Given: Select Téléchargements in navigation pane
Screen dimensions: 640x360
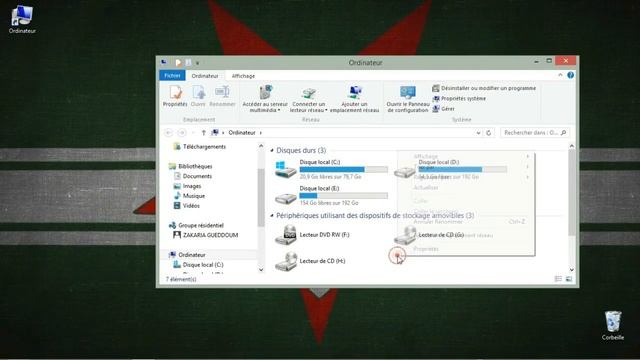Looking at the screenshot, I should pos(200,147).
